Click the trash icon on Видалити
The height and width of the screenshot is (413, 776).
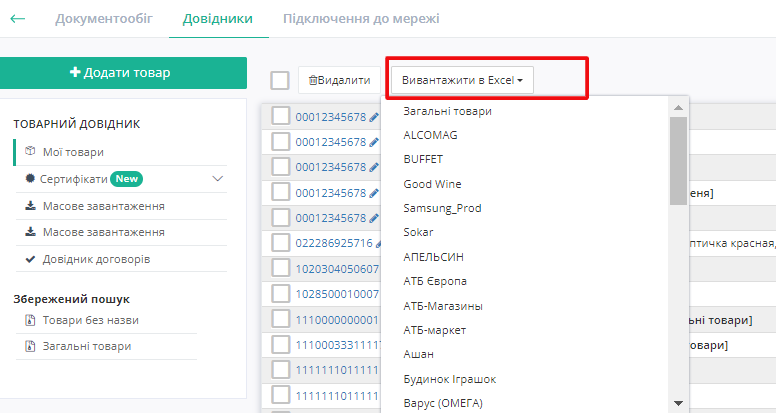click(x=313, y=80)
